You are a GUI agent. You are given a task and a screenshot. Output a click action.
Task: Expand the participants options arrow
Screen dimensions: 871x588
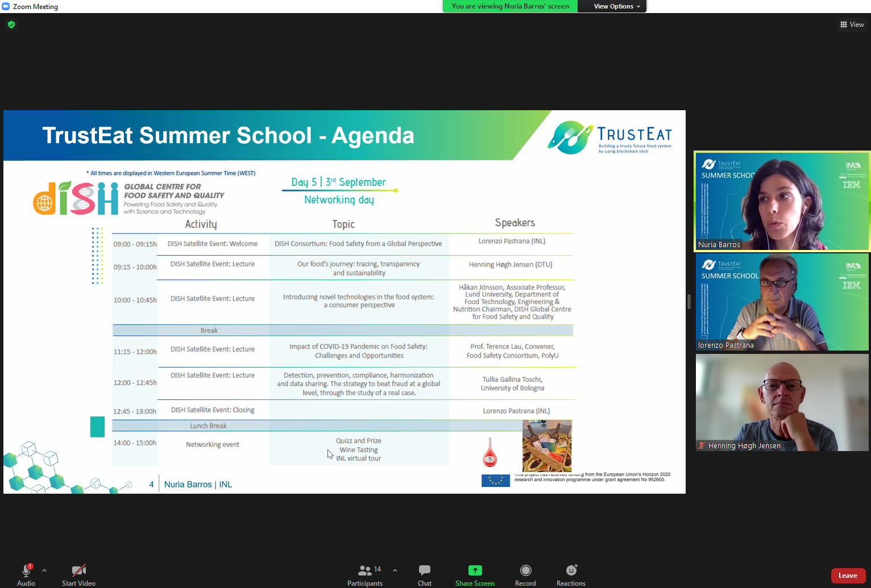[x=395, y=570]
